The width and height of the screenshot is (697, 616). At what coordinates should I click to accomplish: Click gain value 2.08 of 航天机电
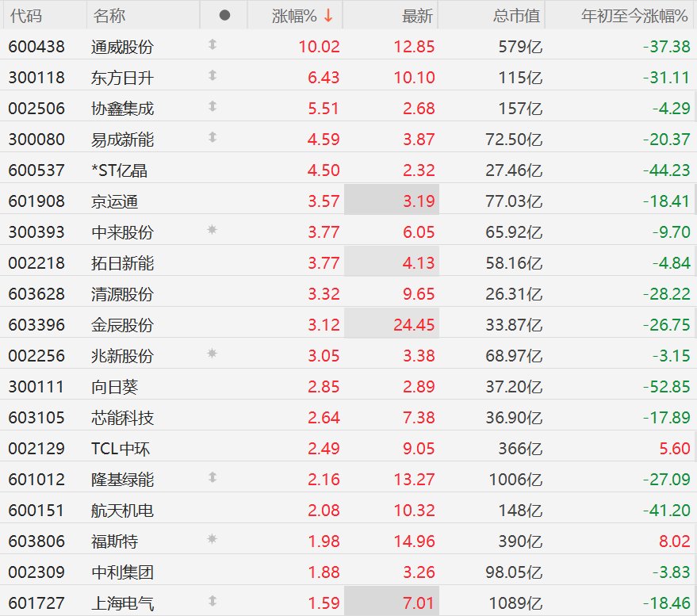[324, 511]
